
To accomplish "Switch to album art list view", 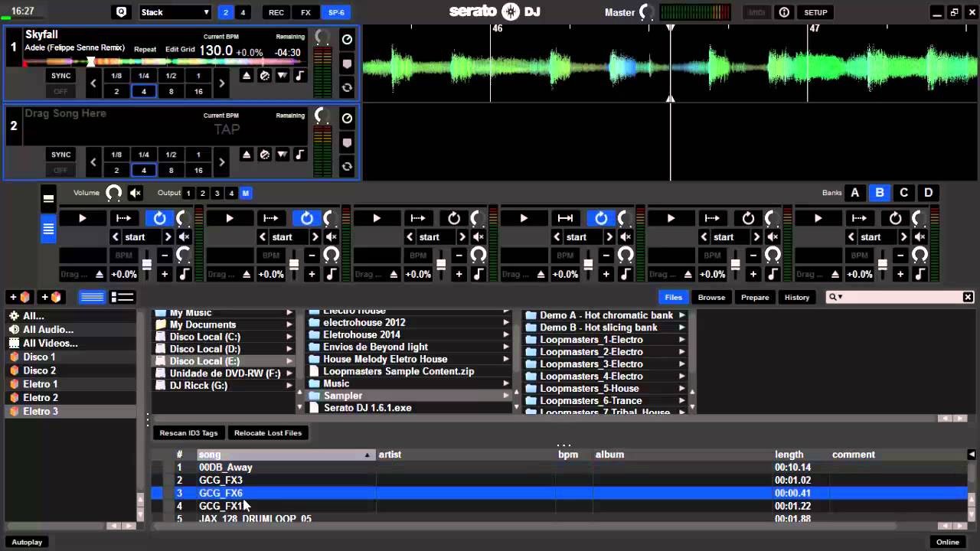I will (122, 297).
